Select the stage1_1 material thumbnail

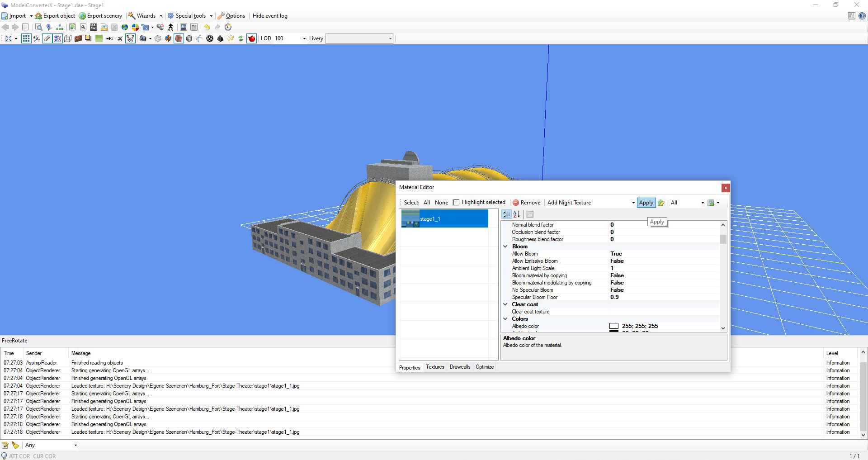[410, 218]
